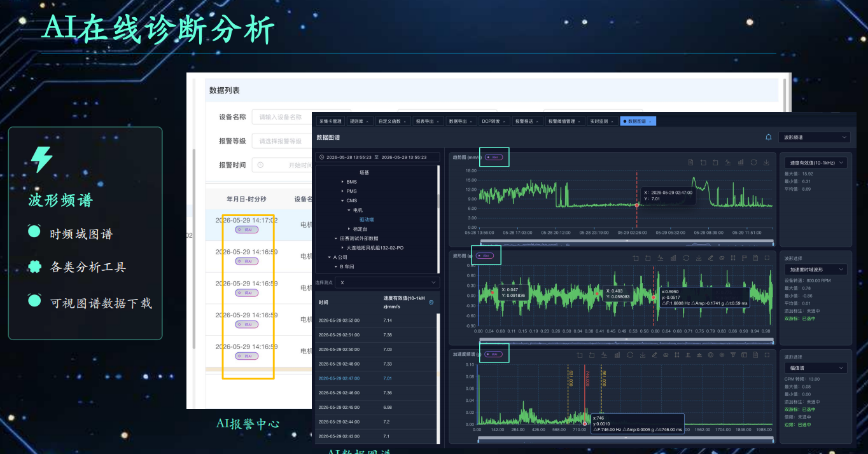Image resolution: width=868 pixels, height=454 pixels.
Task: Click the pencil icon in 加速度频谱 toolbar
Action: (654, 355)
